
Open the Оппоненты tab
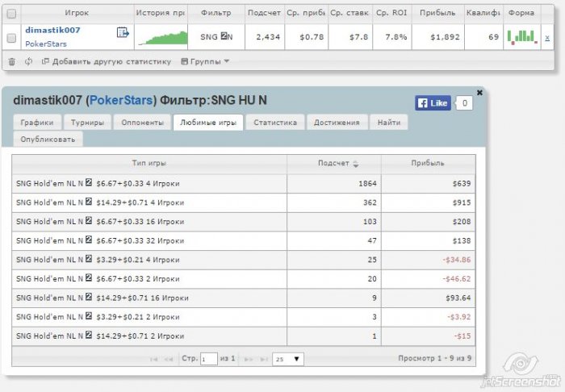coord(142,123)
